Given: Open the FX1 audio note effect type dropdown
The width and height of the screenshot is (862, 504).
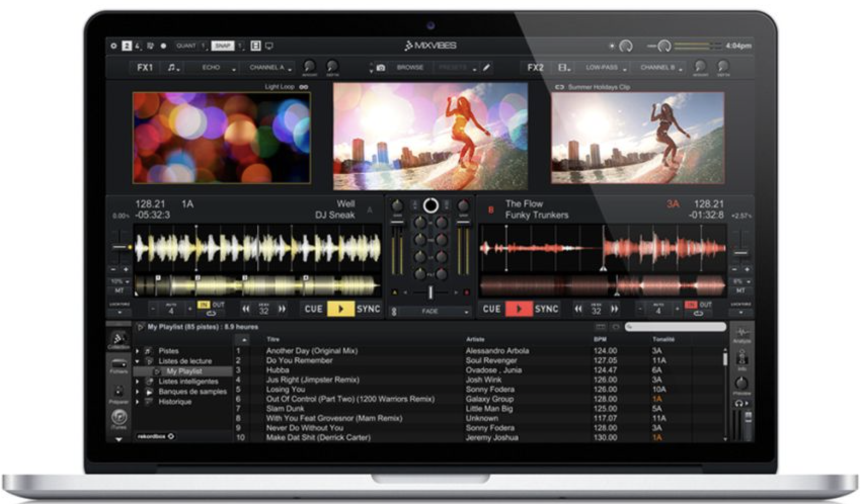Looking at the screenshot, I should [x=173, y=67].
